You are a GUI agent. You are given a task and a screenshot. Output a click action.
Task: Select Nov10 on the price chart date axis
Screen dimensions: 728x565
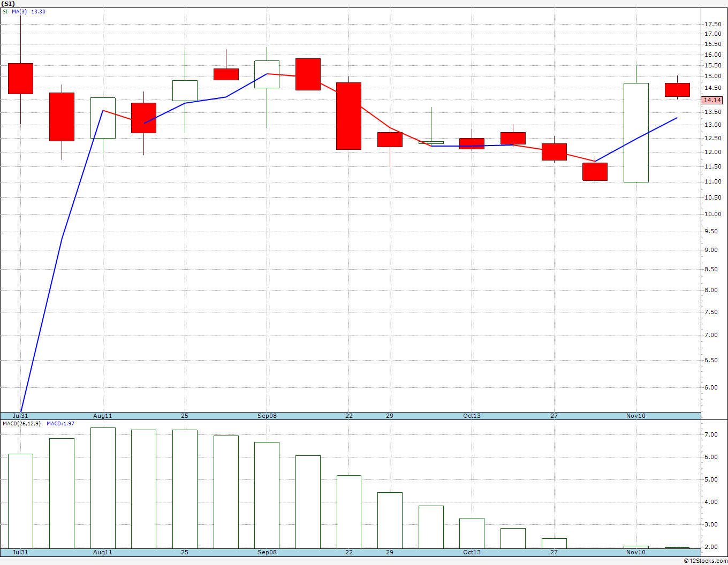[x=636, y=416]
